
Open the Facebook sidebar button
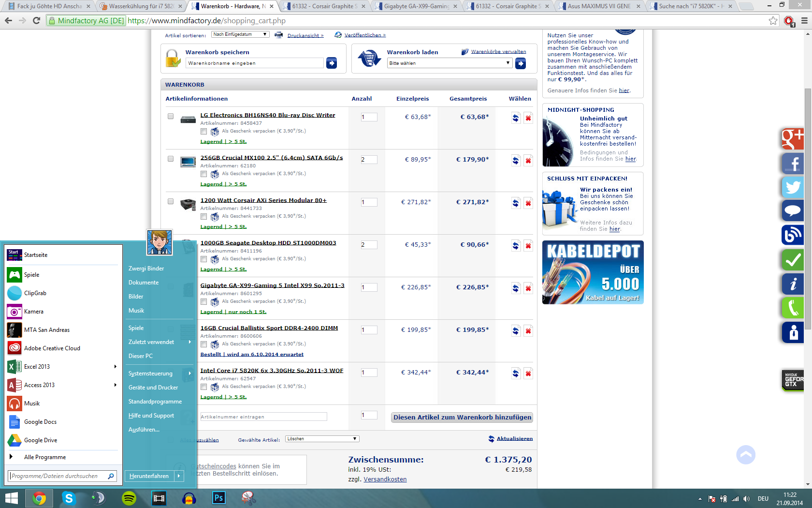pyautogui.click(x=793, y=163)
